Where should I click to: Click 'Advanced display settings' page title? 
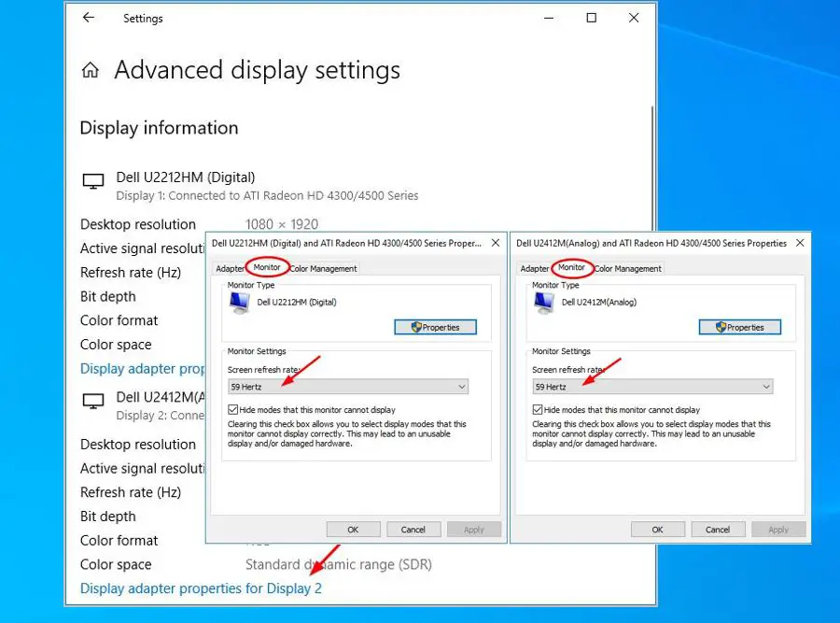pyautogui.click(x=258, y=70)
